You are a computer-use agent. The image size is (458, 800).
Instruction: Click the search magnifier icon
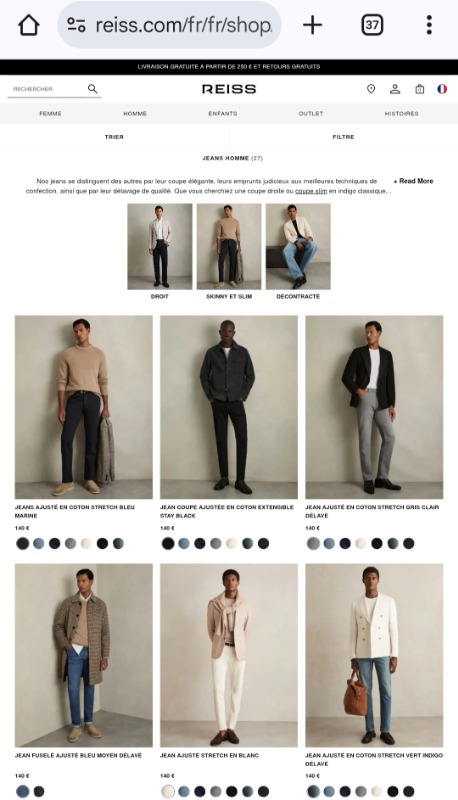(x=92, y=89)
